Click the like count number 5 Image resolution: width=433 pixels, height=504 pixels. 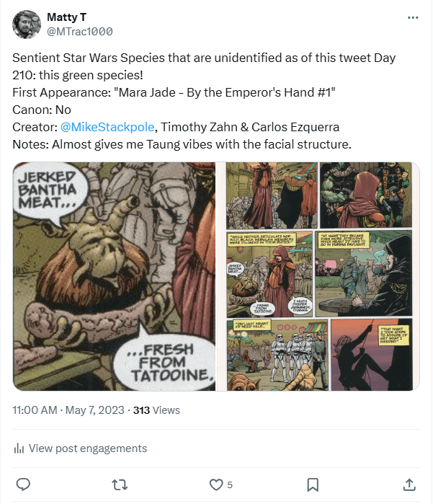(230, 484)
